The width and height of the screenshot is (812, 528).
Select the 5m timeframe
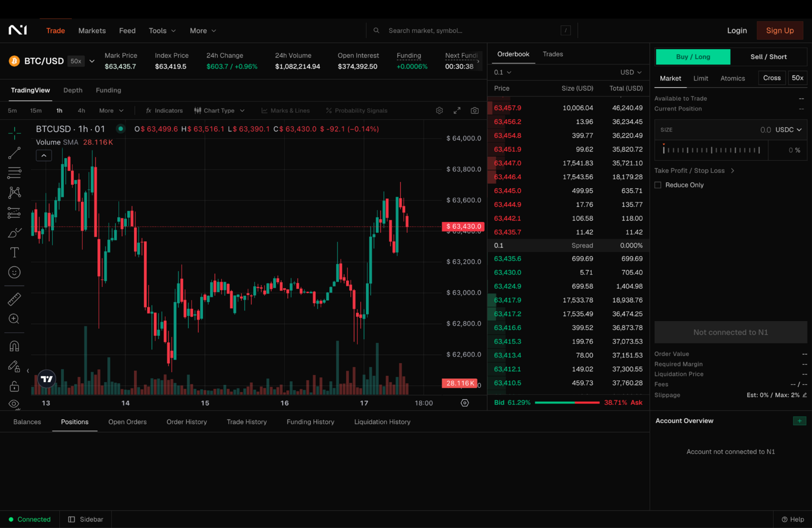tap(12, 111)
